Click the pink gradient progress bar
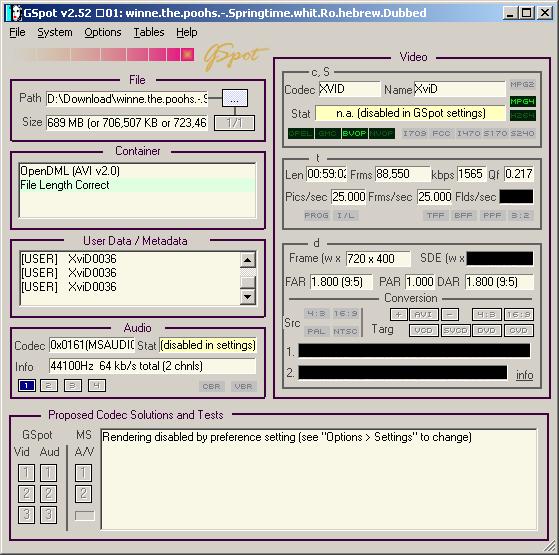 point(104,55)
